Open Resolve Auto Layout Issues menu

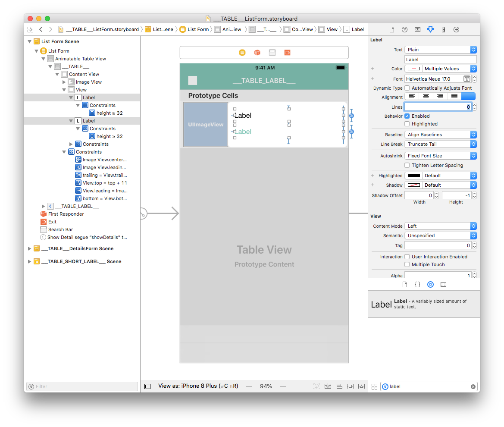click(x=362, y=386)
